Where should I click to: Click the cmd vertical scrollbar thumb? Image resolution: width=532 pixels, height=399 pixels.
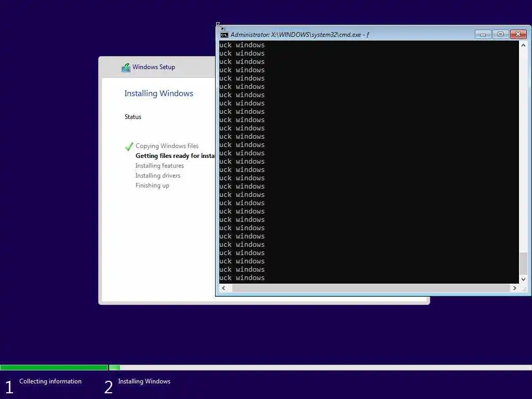click(523, 263)
